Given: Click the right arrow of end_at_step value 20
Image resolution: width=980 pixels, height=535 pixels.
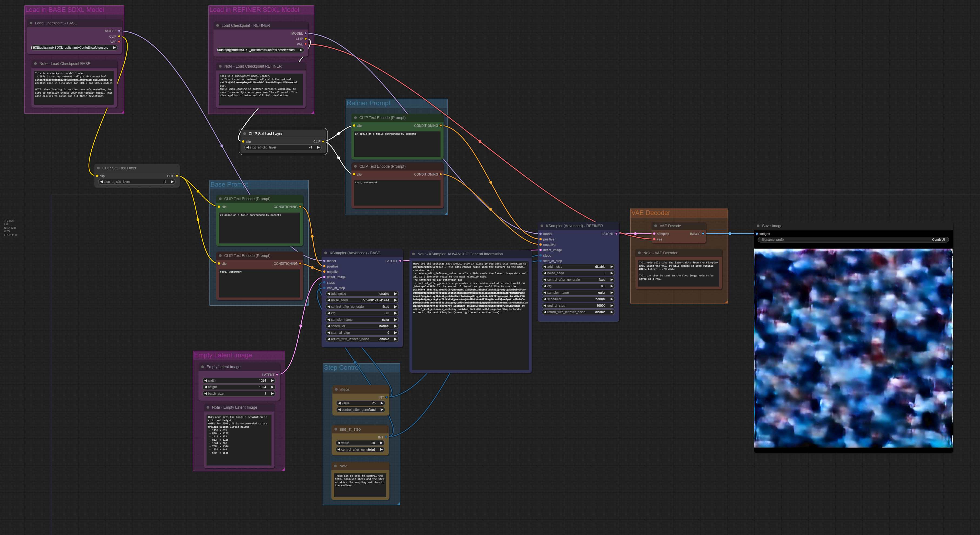Looking at the screenshot, I should (381, 443).
